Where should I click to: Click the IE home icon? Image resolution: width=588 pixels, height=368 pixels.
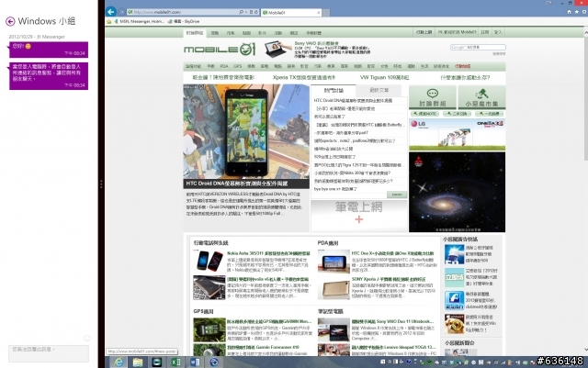point(569,12)
